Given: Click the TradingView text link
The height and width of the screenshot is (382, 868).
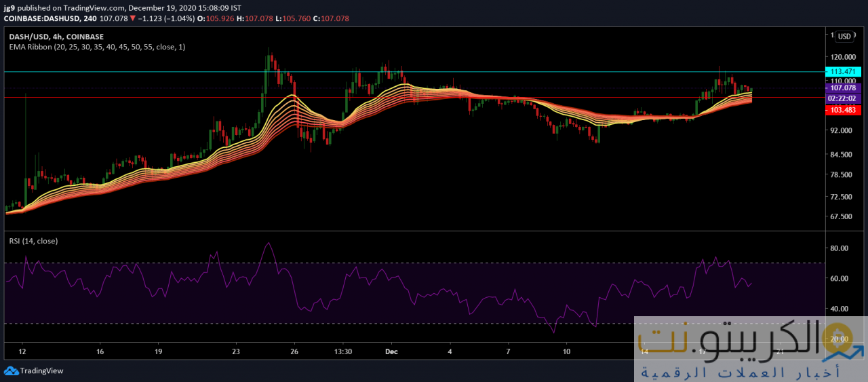Looking at the screenshot, I should (41, 370).
